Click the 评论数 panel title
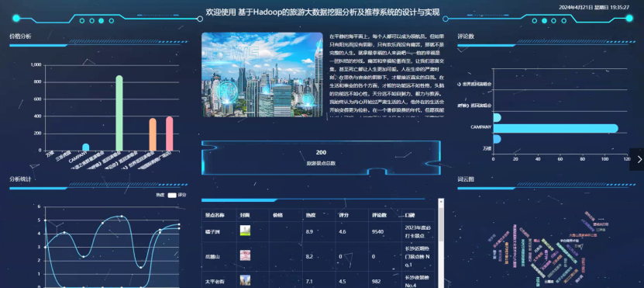 click(467, 36)
